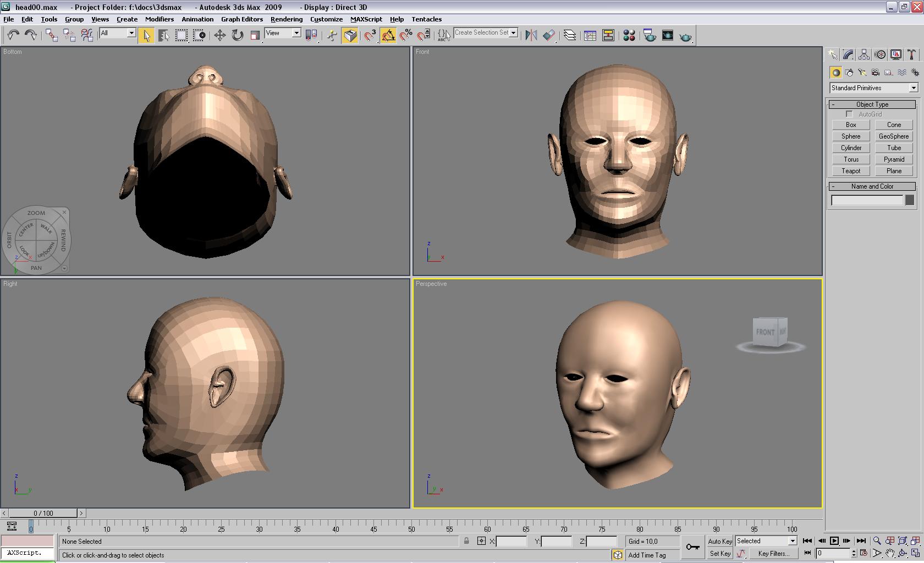Image resolution: width=924 pixels, height=563 pixels.
Task: Click the Key Filters button
Action: (773, 554)
